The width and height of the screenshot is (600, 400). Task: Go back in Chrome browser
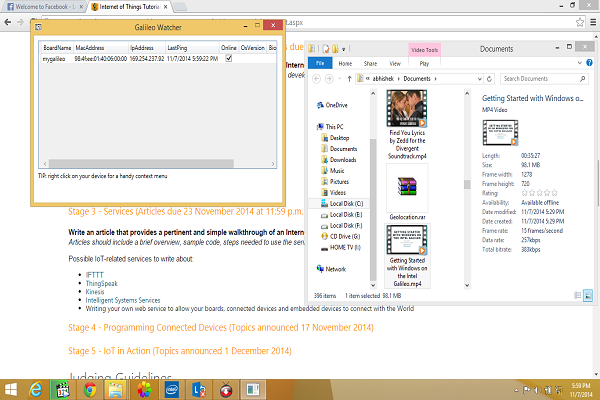tap(7, 22)
